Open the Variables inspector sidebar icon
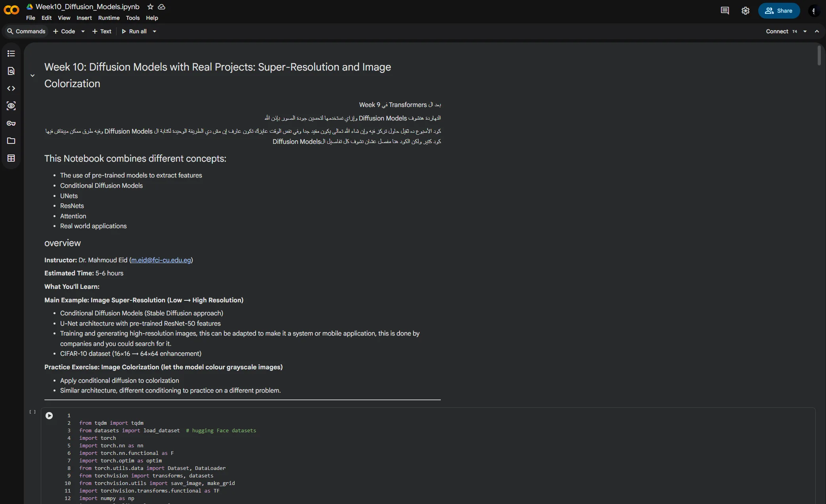This screenshot has height=504, width=826. 11,106
